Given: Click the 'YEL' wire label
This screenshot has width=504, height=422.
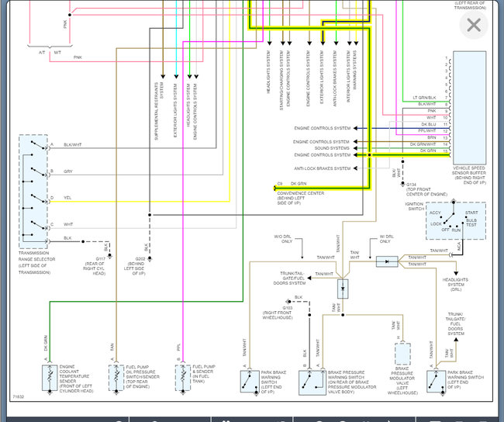Looking at the screenshot, I should [x=67, y=198].
